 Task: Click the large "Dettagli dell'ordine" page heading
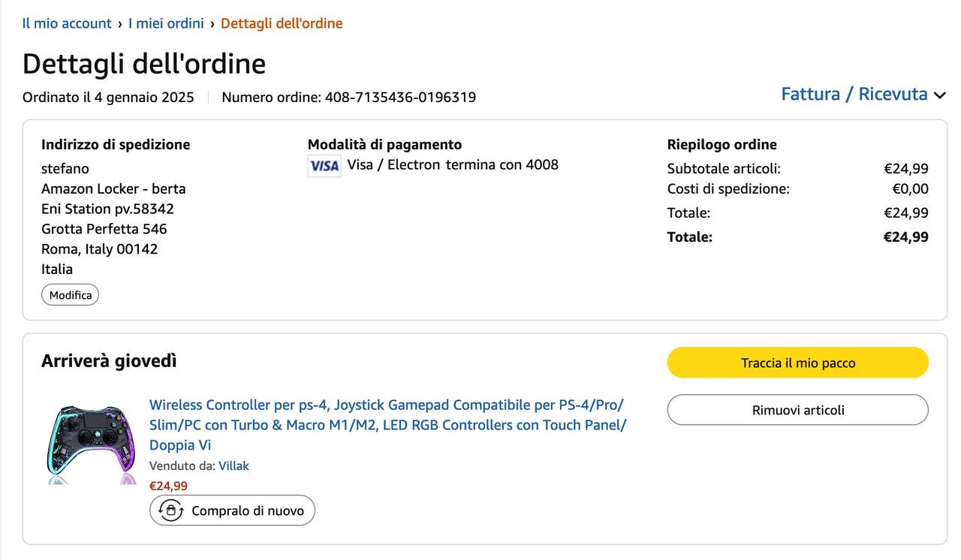[x=144, y=64]
